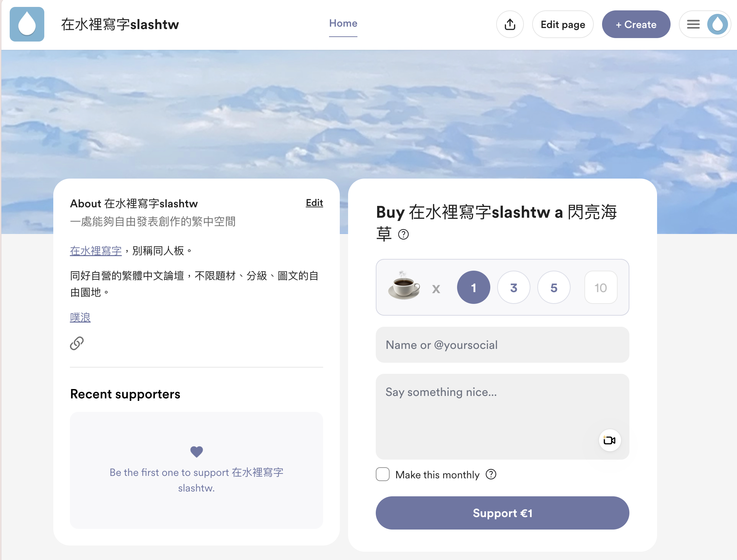The image size is (737, 560).
Task: Click the cloud cover banner image
Action: [x=369, y=114]
